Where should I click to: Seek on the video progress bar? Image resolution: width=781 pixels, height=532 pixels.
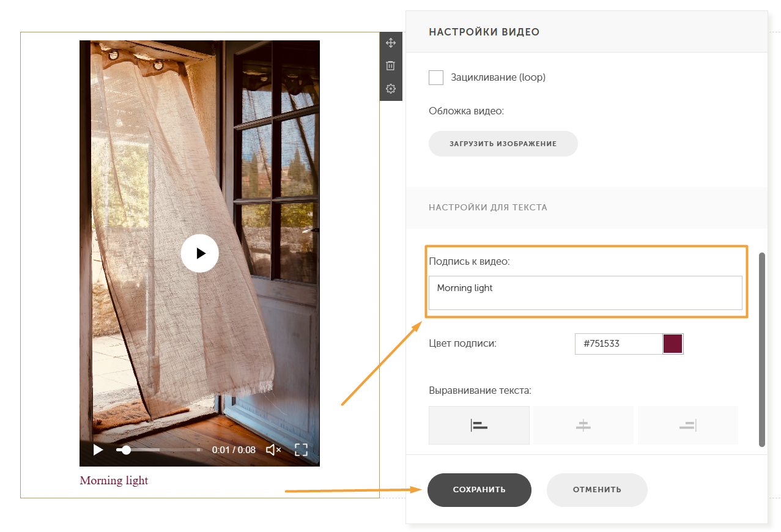(158, 450)
